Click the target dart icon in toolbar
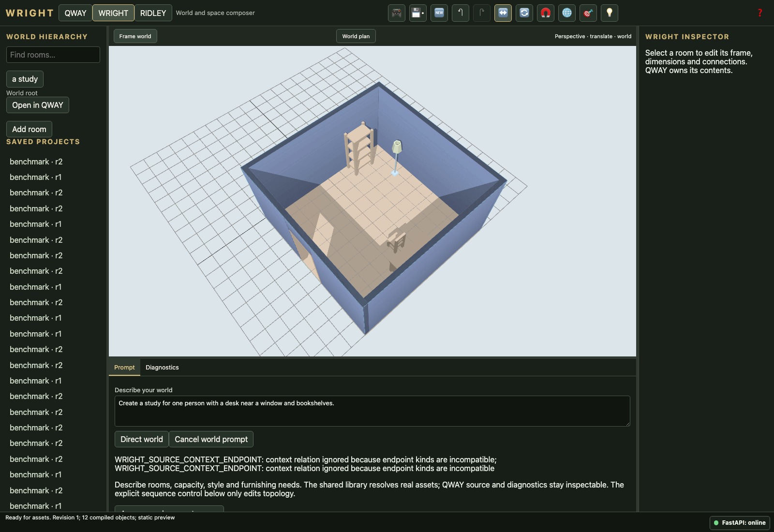The image size is (774, 532). (588, 13)
